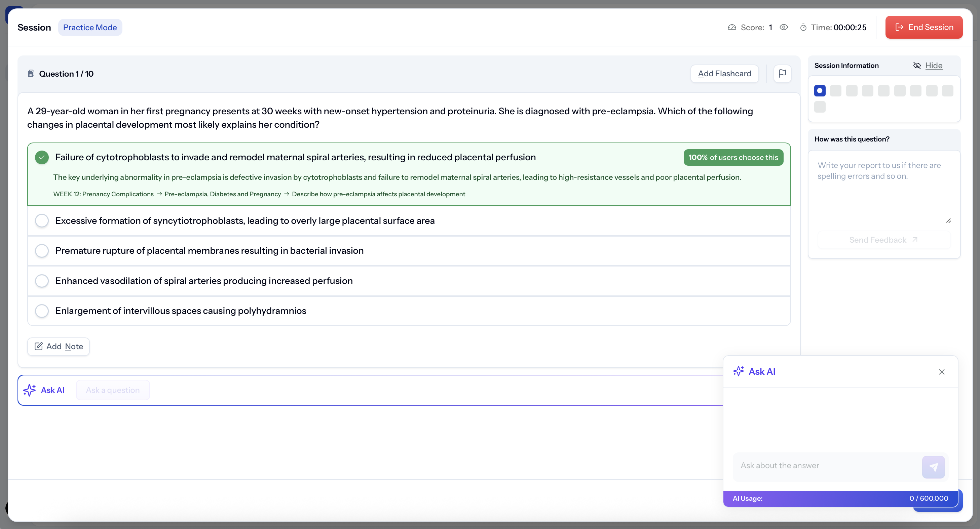980x529 pixels.
Task: Click the Add Note pencil icon
Action: (38, 347)
